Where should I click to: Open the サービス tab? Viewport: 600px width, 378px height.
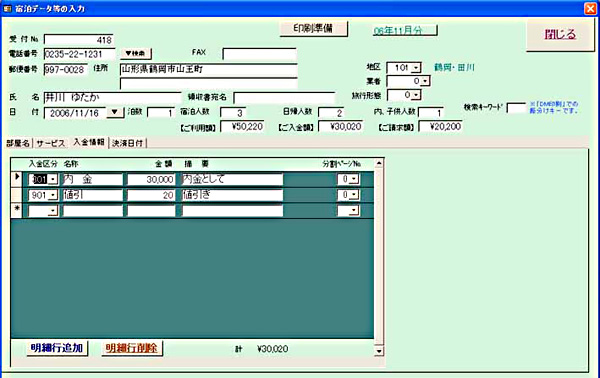coord(51,143)
